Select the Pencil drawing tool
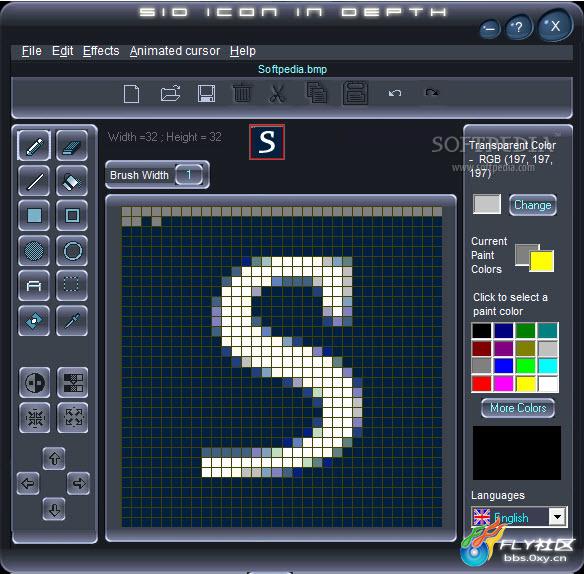This screenshot has width=584, height=574. 34,146
